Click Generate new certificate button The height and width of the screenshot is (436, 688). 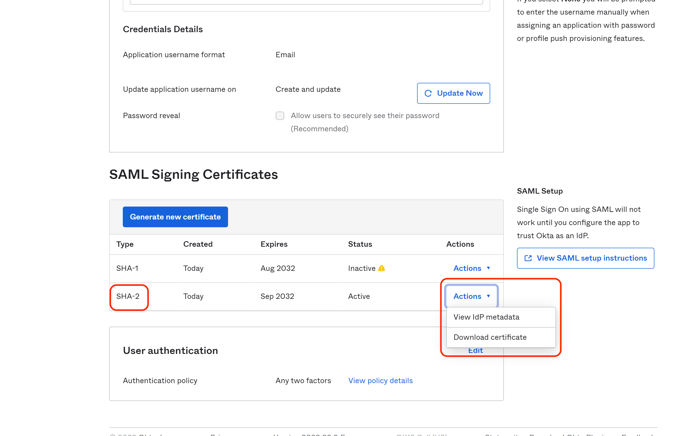pyautogui.click(x=175, y=217)
